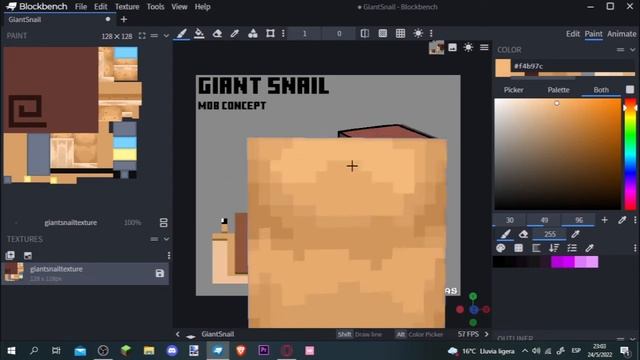The image size is (640, 360).
Task: Click the sort palette icon
Action: [554, 248]
